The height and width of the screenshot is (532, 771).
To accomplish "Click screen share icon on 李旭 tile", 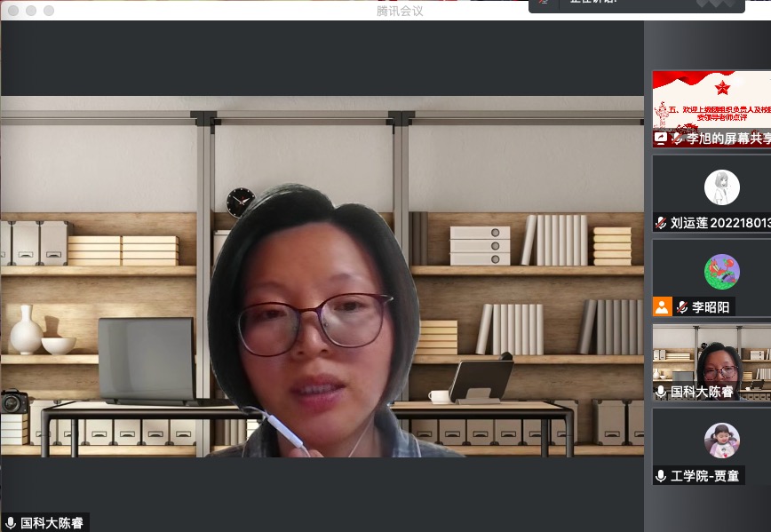I will [x=661, y=139].
